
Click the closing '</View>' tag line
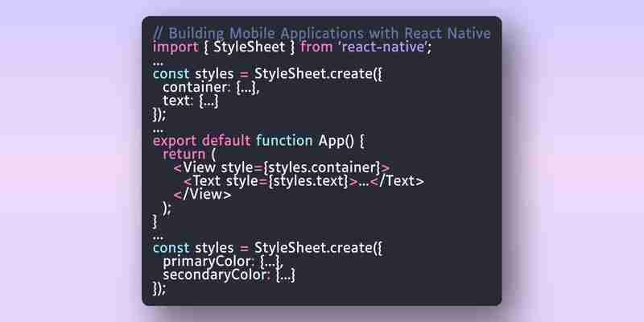tap(203, 195)
